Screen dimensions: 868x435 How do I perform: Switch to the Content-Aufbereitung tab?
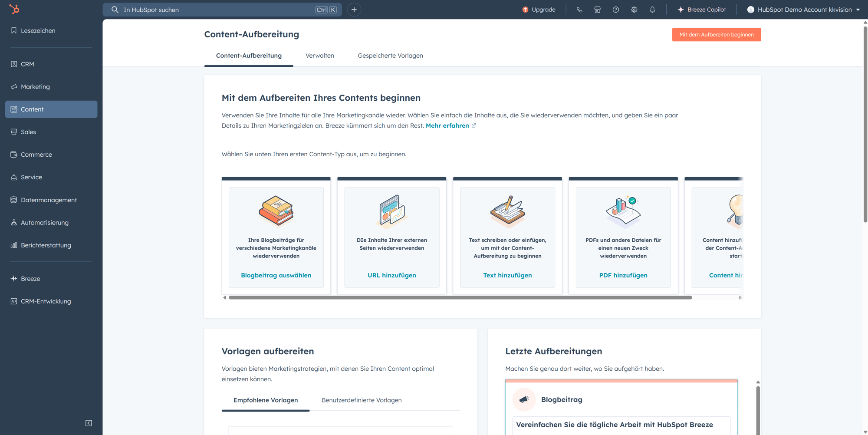[249, 56]
